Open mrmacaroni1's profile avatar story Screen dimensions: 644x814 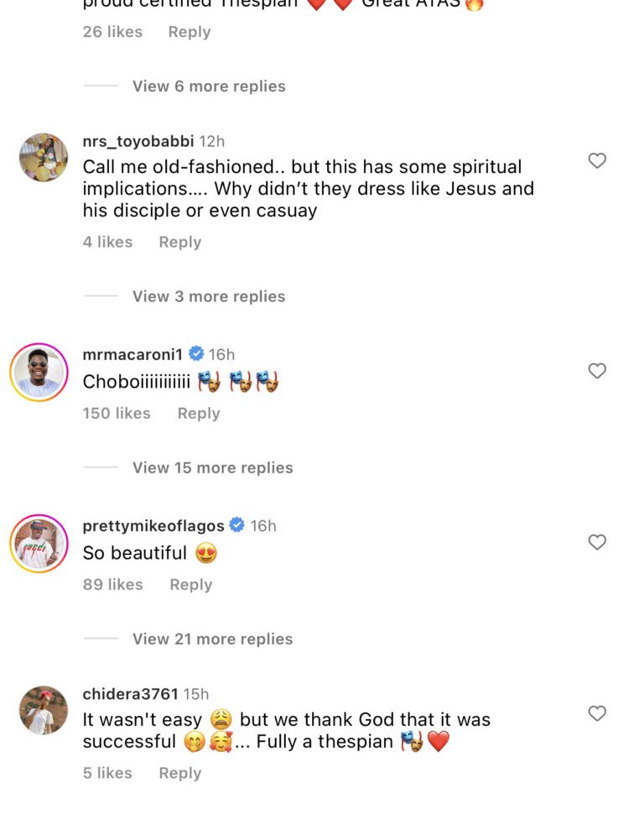pyautogui.click(x=39, y=372)
